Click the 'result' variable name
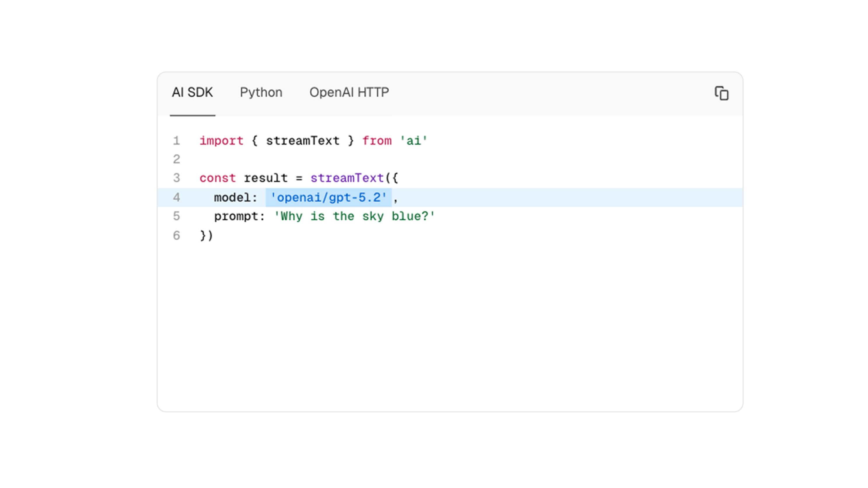 [x=265, y=178]
